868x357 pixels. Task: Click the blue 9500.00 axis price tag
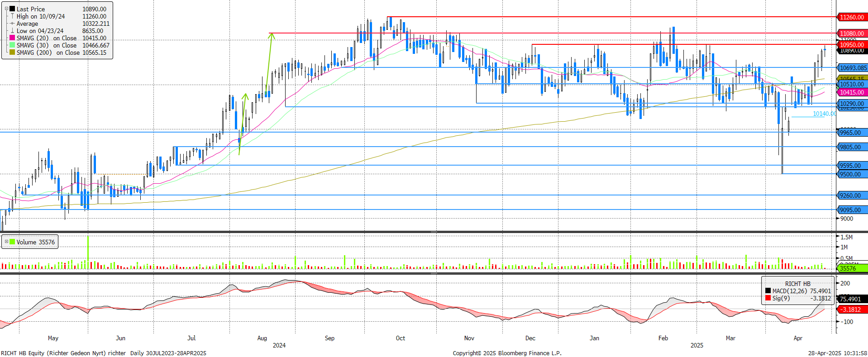851,174
